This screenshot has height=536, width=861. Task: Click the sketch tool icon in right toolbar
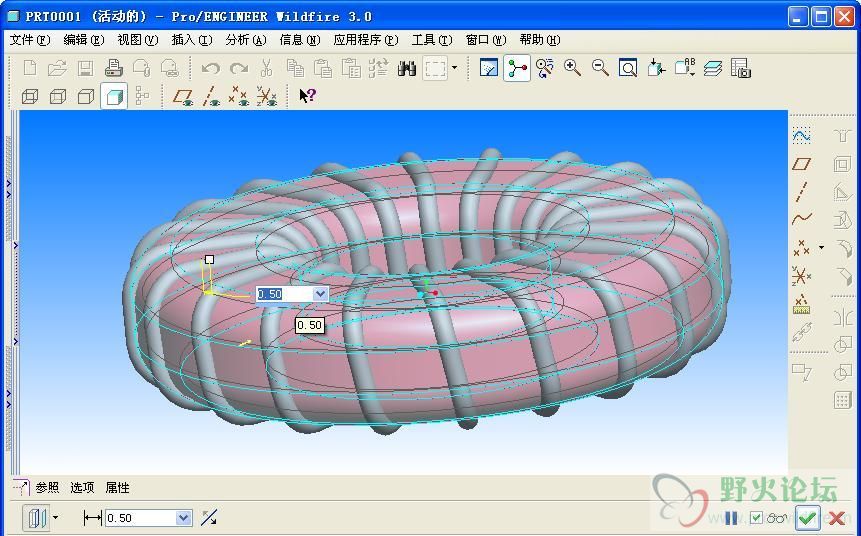(x=802, y=135)
